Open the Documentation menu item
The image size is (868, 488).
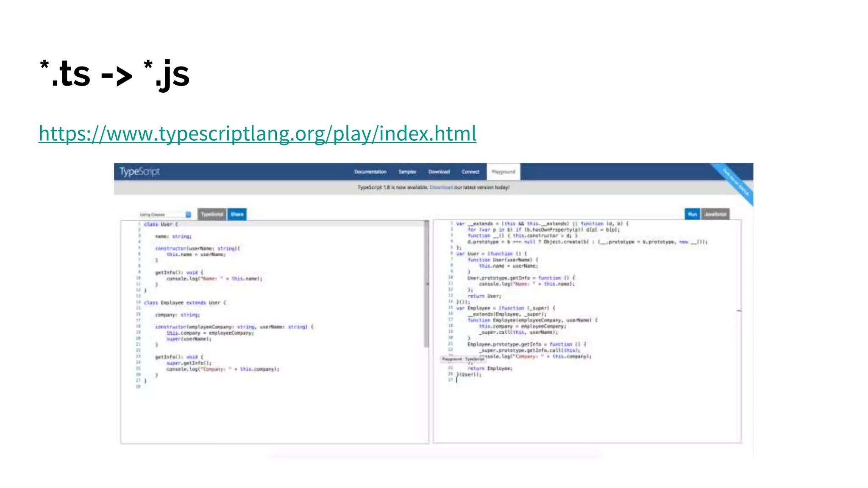click(370, 172)
